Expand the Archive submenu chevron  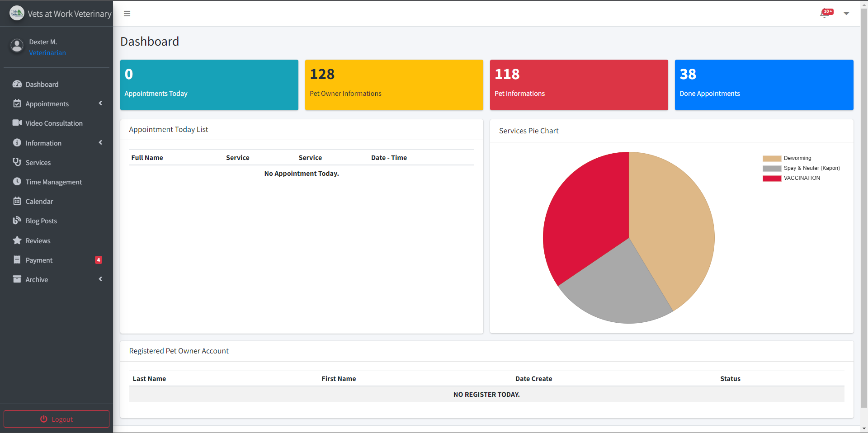point(100,279)
